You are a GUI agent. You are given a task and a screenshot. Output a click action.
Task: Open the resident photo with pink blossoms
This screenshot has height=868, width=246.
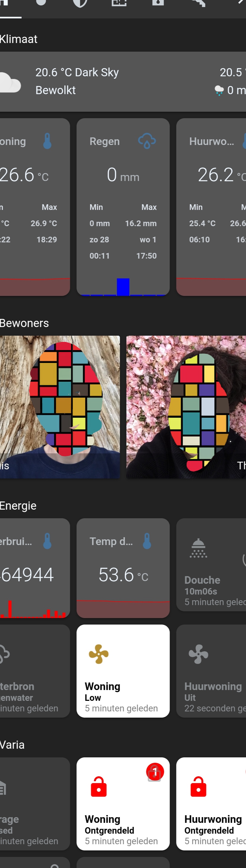pos(186,407)
